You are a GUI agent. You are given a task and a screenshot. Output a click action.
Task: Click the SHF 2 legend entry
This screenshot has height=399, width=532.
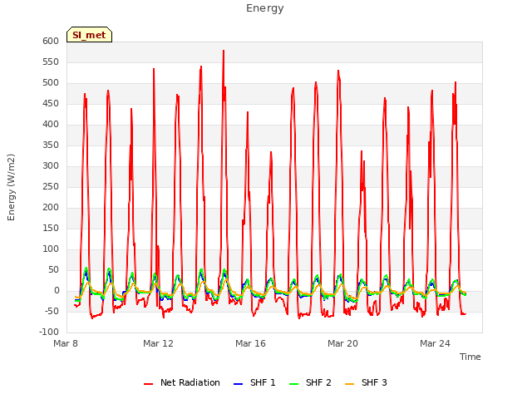310,382
